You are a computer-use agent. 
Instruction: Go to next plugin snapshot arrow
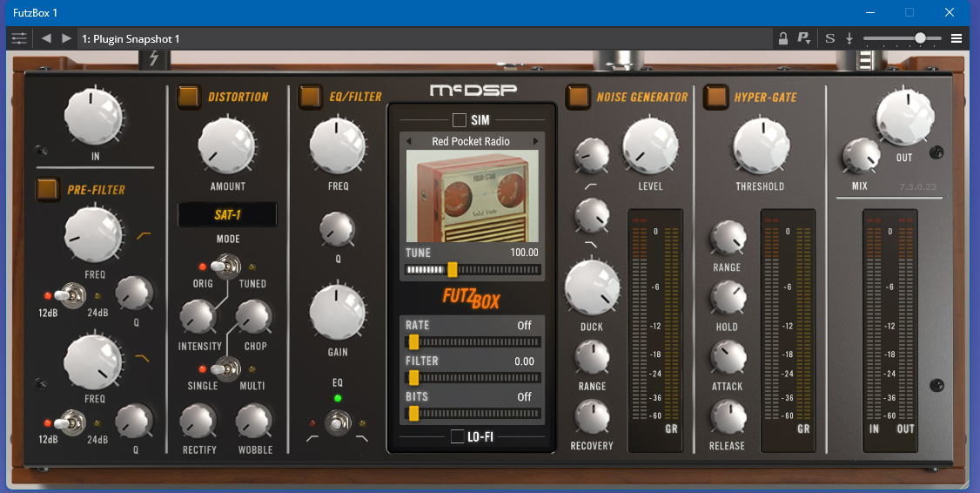(66, 39)
